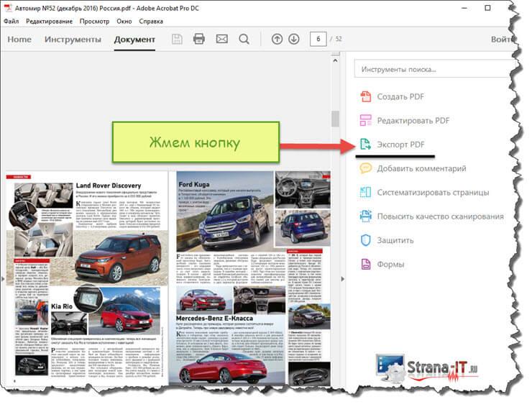This screenshot has height=407, width=532.
Task: Click the Систематизировать страницы icon
Action: tap(365, 192)
